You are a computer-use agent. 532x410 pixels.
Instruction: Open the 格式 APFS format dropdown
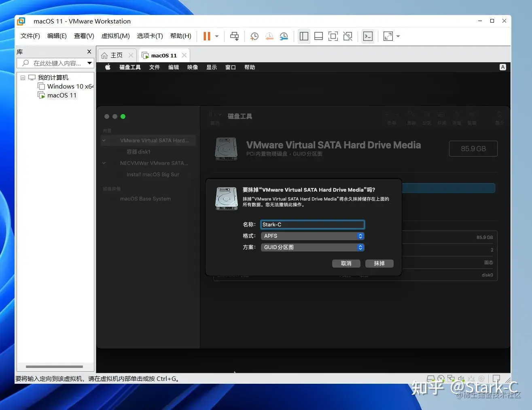pos(312,236)
